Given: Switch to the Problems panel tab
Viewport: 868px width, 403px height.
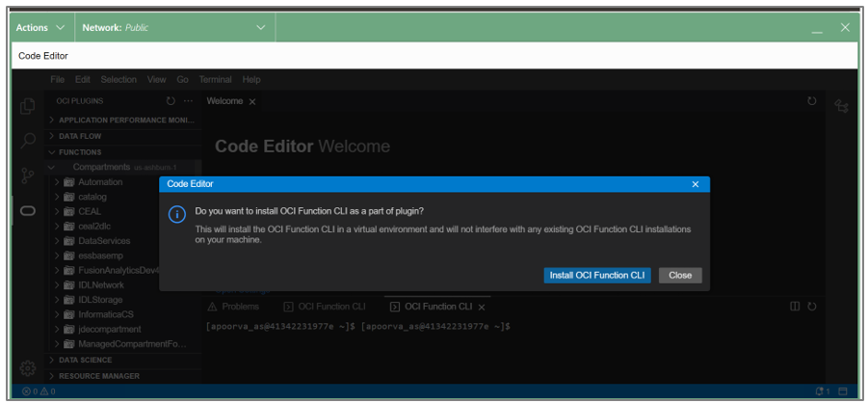Looking at the screenshot, I should coord(233,306).
